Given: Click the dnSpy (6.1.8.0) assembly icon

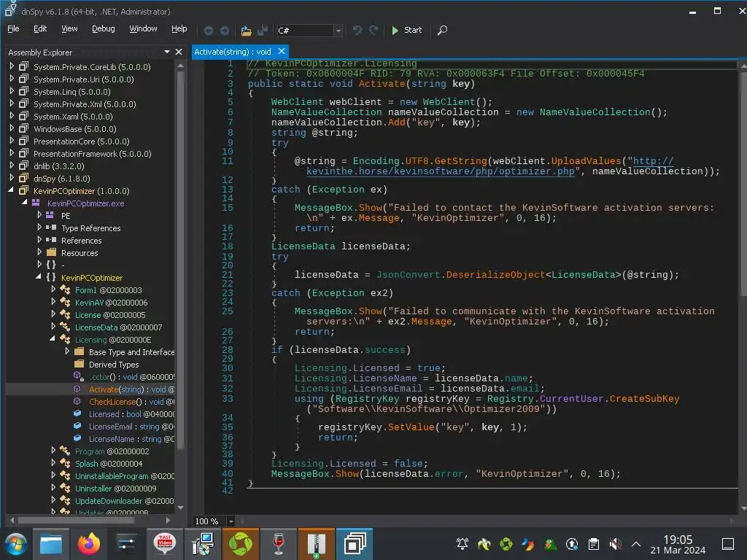Looking at the screenshot, I should tap(23, 178).
